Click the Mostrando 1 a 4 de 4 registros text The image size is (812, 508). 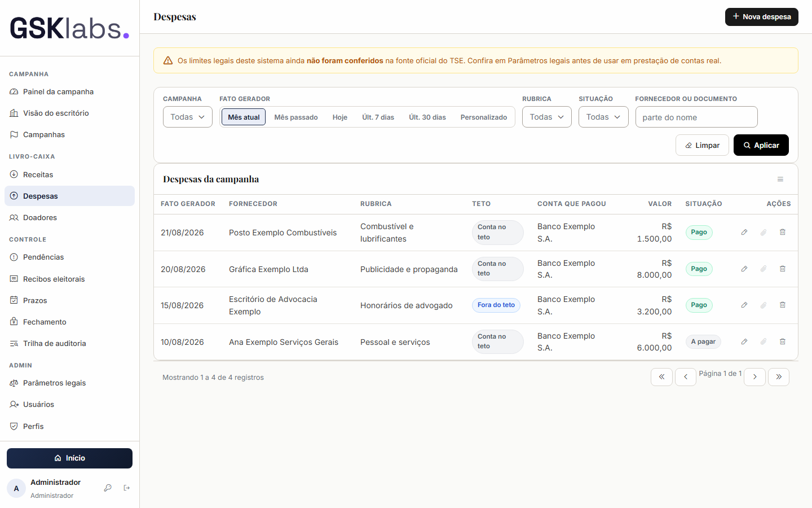pos(213,378)
